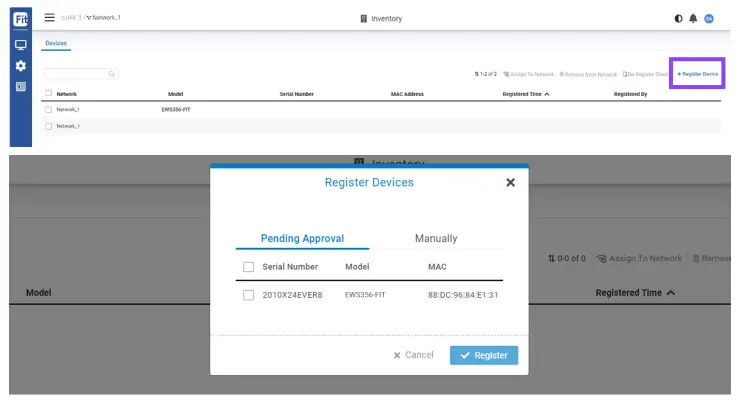Close the Register Devices dialog
Viewport: 746px width, 408px height.
[510, 183]
